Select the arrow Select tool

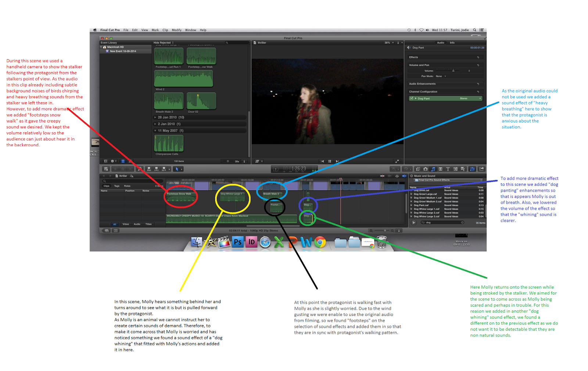click(x=177, y=169)
